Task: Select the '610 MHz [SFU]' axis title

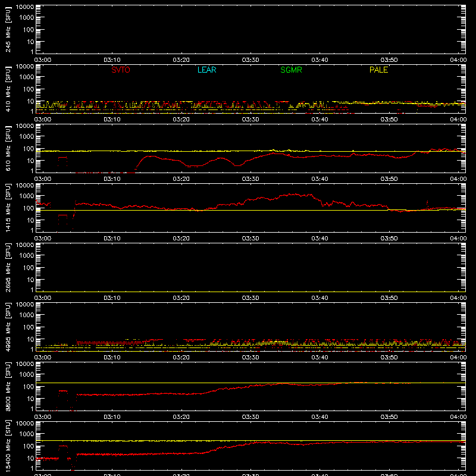Action: click(x=8, y=148)
